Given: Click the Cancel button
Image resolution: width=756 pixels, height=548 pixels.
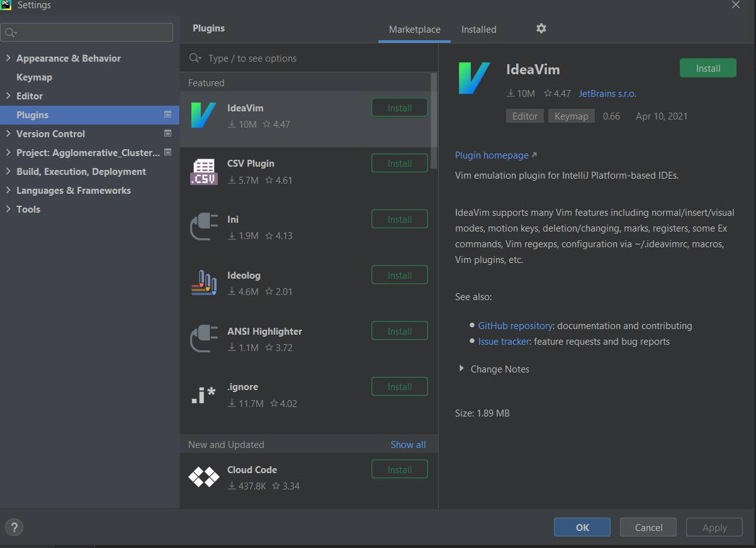Looking at the screenshot, I should (x=648, y=527).
